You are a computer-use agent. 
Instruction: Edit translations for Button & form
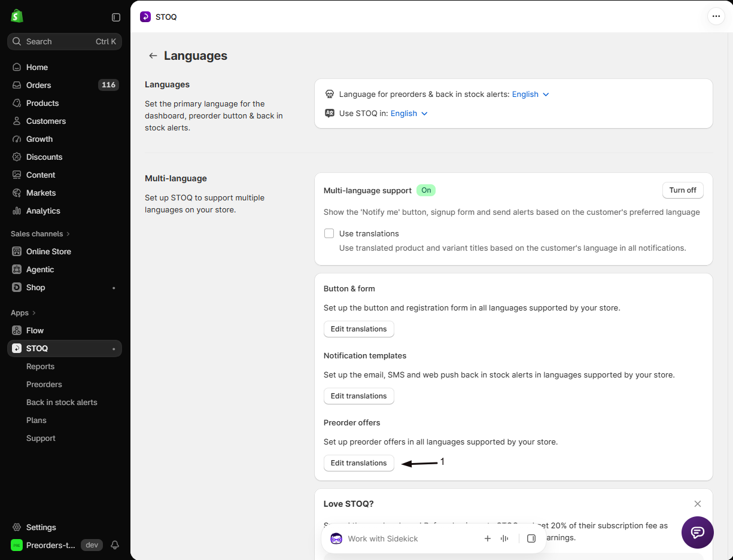pyautogui.click(x=359, y=329)
